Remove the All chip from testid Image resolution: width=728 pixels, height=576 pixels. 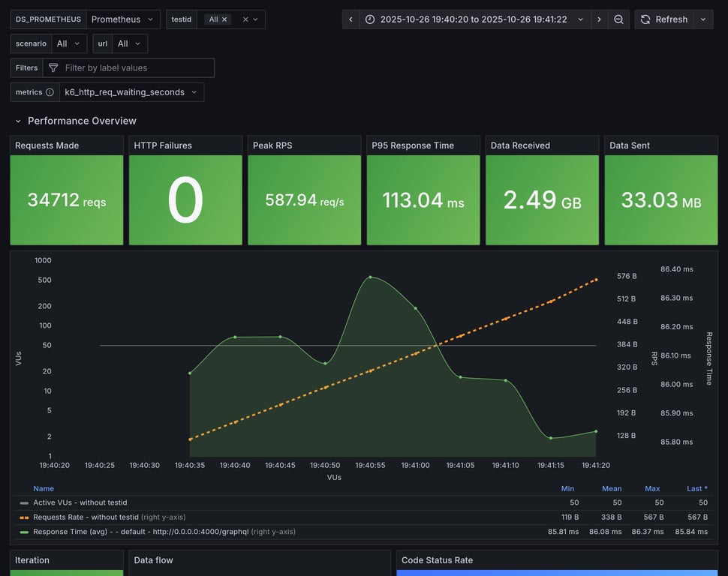click(x=224, y=19)
